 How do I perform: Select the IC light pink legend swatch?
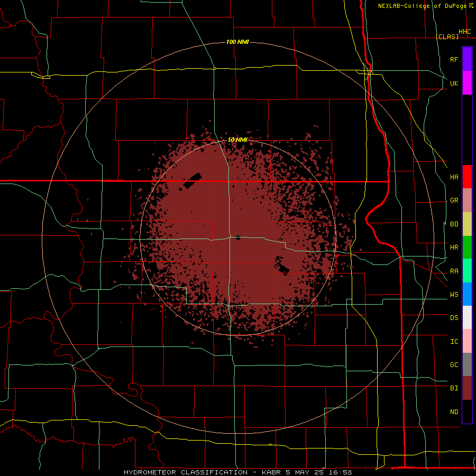pyautogui.click(x=467, y=341)
